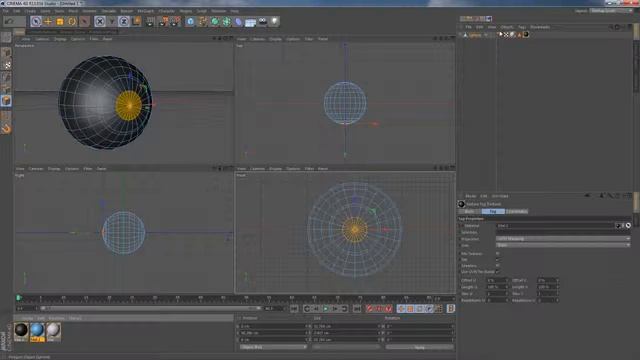
Task: Click the green timeline playhead marker
Action: pyautogui.click(x=18, y=298)
